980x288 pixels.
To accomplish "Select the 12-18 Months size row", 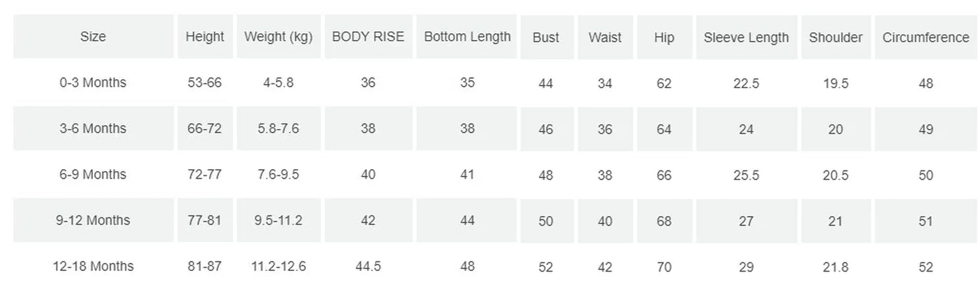I will [x=93, y=266].
